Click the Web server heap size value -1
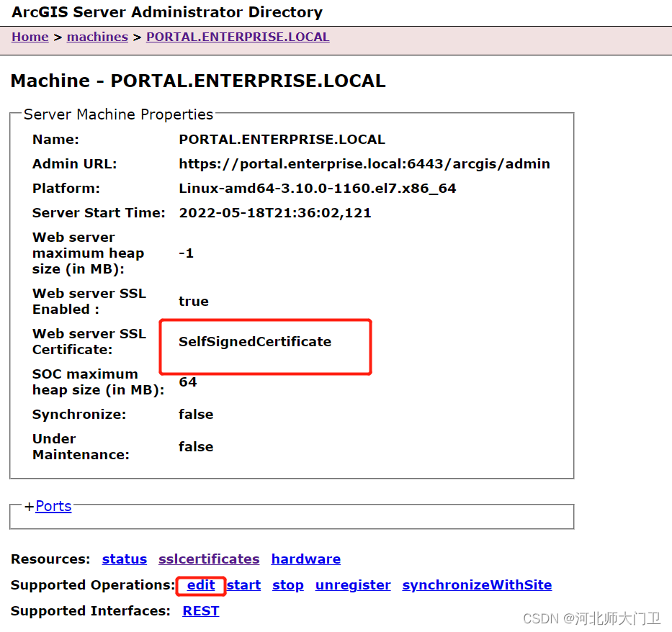 click(187, 253)
